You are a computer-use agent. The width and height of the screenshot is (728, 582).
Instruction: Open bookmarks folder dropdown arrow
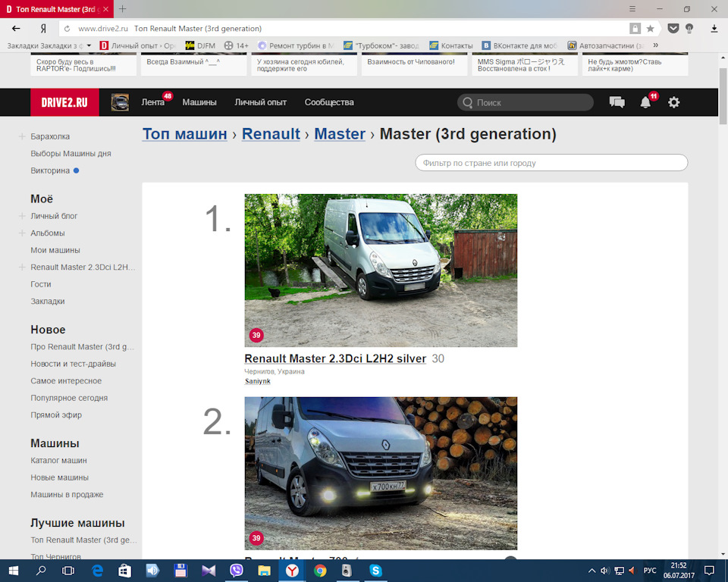[89, 45]
